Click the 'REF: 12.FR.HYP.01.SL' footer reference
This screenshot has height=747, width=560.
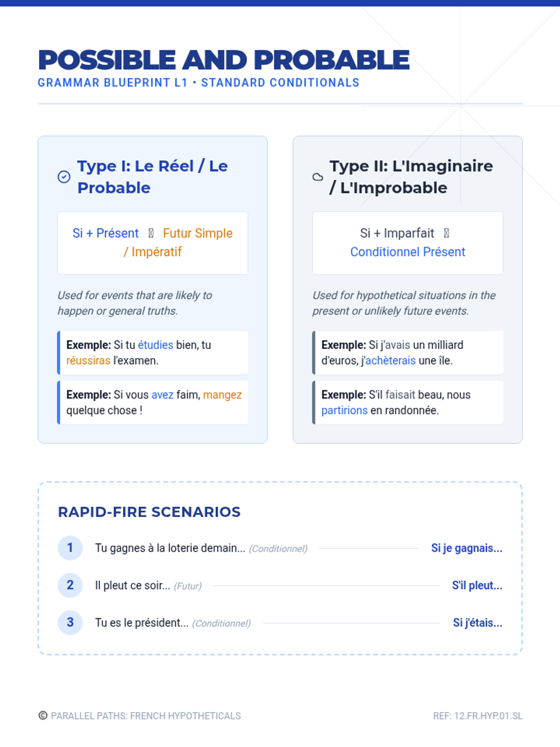[477, 716]
